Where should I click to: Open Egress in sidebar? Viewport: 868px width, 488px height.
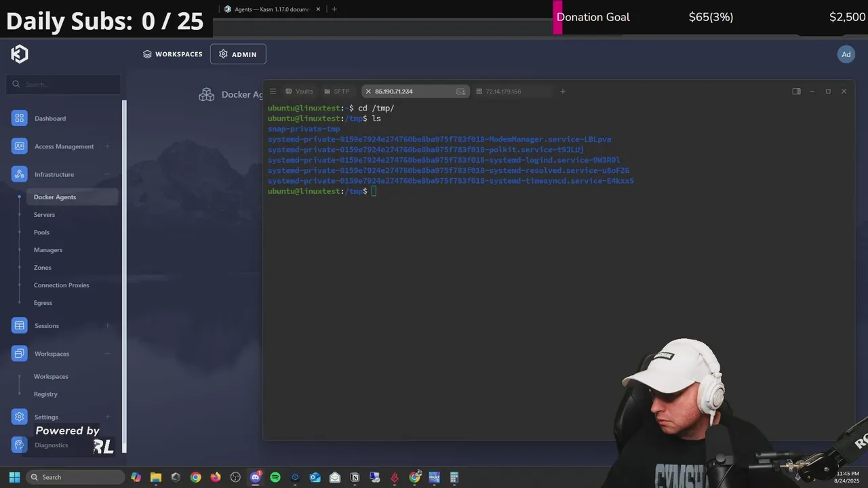coord(43,303)
